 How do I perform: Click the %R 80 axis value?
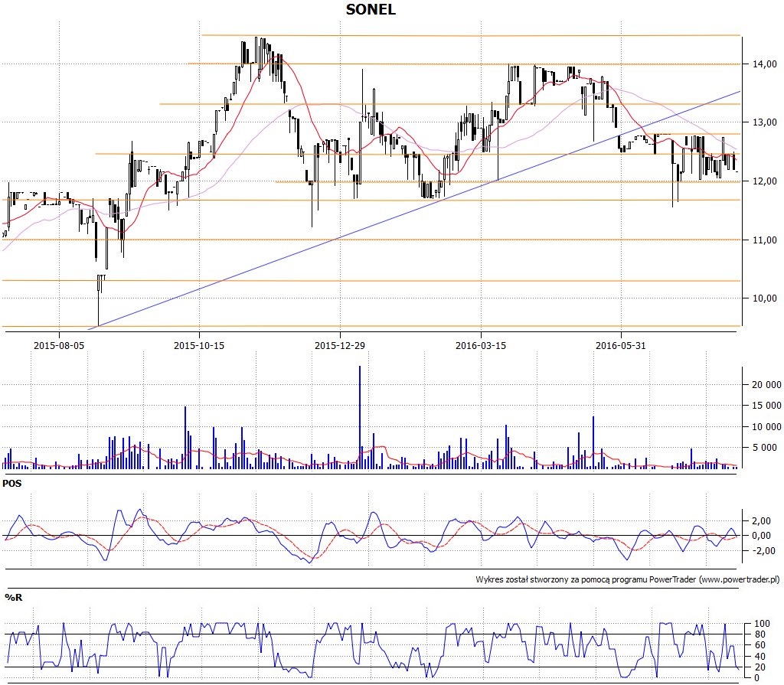click(760, 634)
